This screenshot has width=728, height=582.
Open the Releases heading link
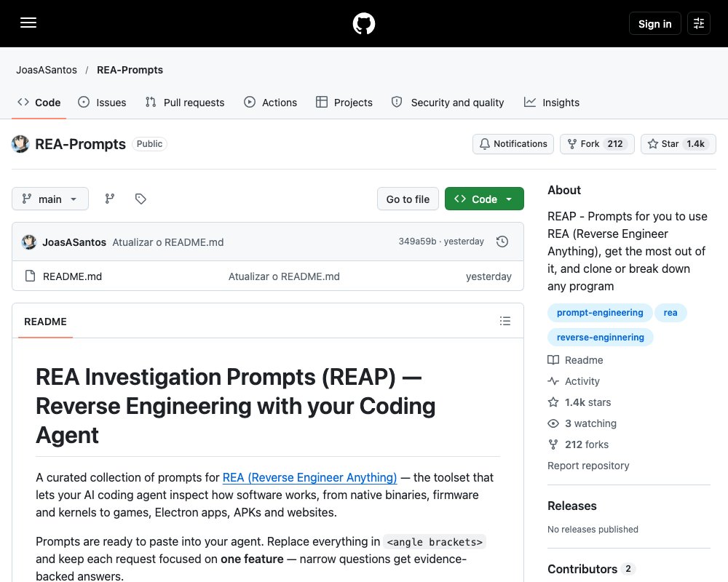point(572,506)
